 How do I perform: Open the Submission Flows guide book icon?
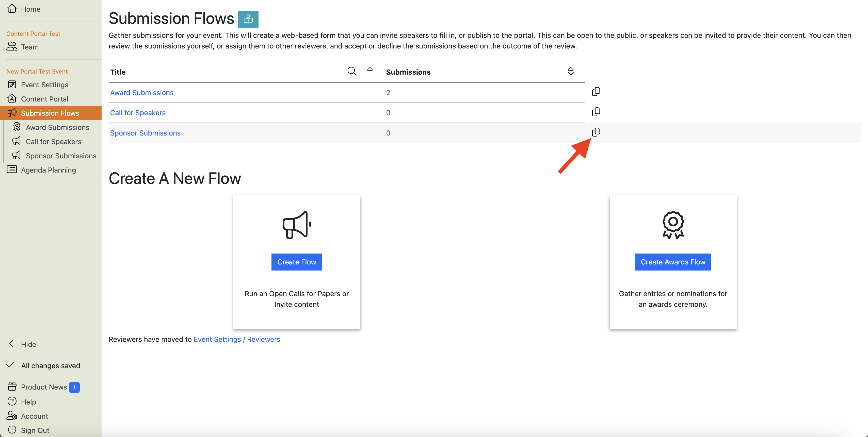pos(248,19)
